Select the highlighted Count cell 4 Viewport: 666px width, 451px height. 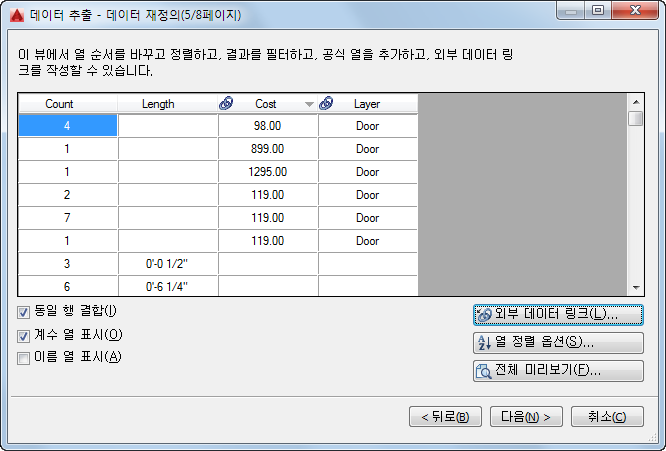click(68, 126)
